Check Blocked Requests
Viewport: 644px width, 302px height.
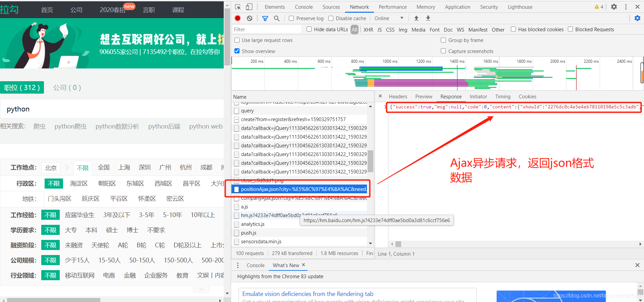point(570,29)
